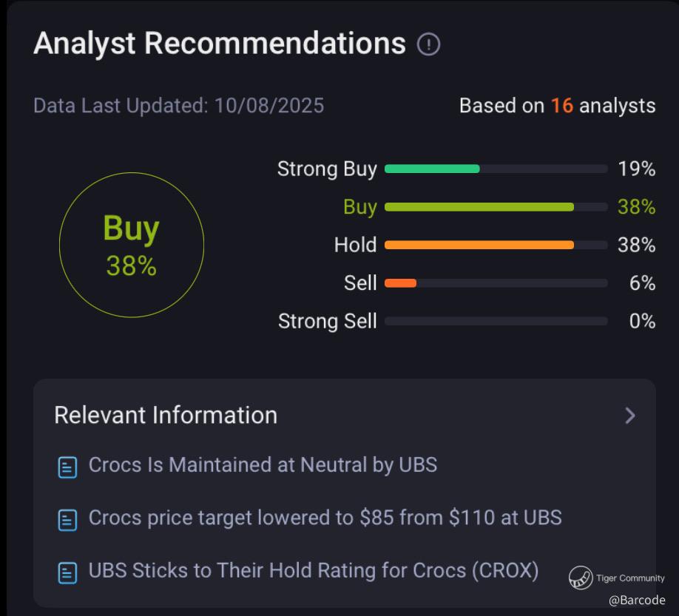Click the Tiger Community logo icon

point(581,578)
